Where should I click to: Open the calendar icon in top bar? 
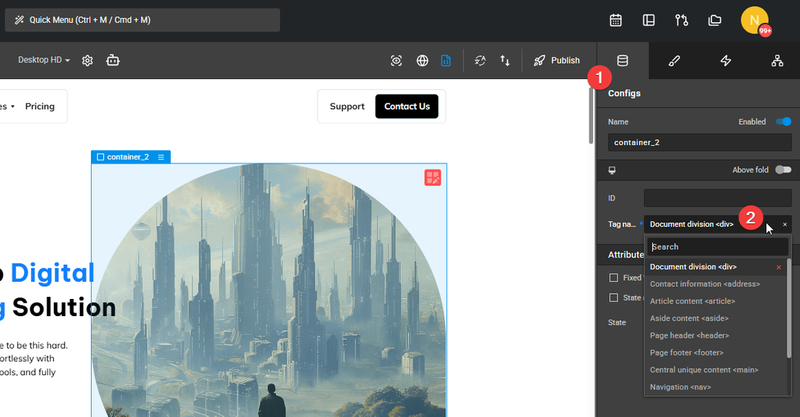pyautogui.click(x=616, y=20)
